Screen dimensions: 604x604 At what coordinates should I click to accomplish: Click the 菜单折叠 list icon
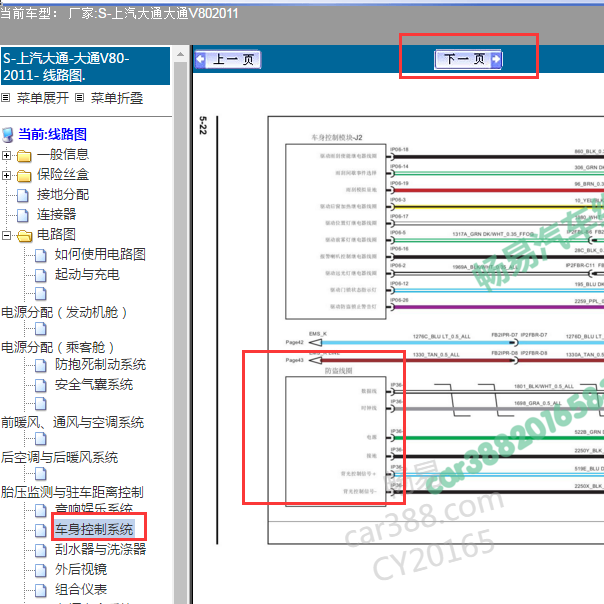point(79,98)
